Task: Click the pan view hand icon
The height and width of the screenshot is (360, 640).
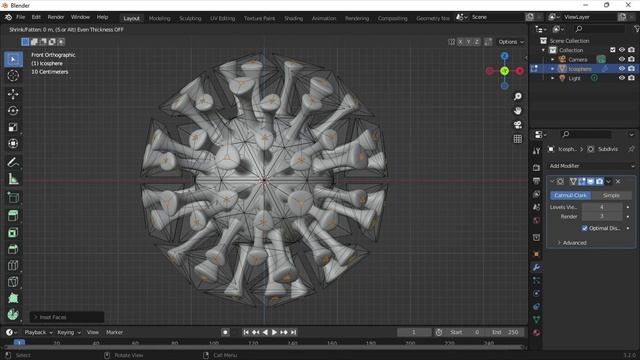Action: point(518,111)
